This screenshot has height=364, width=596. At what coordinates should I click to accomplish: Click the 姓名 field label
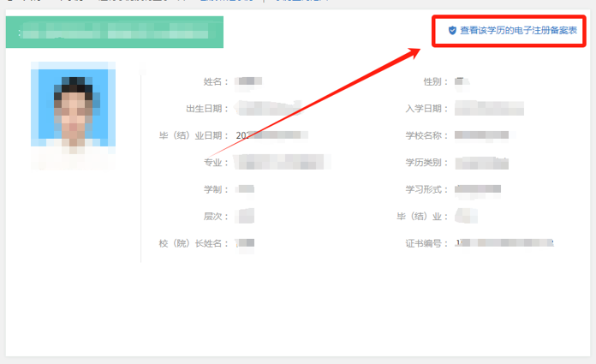point(215,82)
